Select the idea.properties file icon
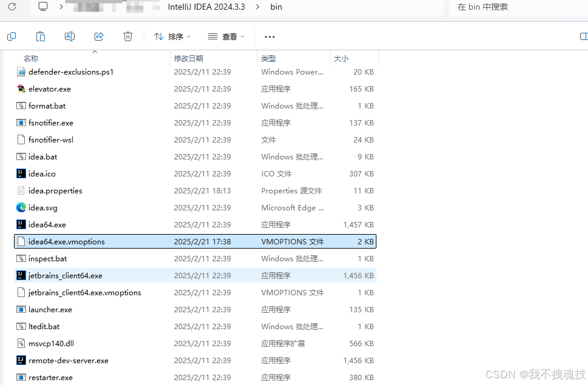Image resolution: width=588 pixels, height=385 pixels. (21, 190)
